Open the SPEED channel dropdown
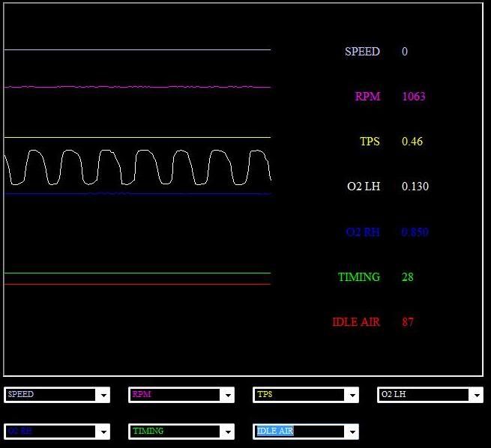The image size is (491, 448). pyautogui.click(x=103, y=395)
